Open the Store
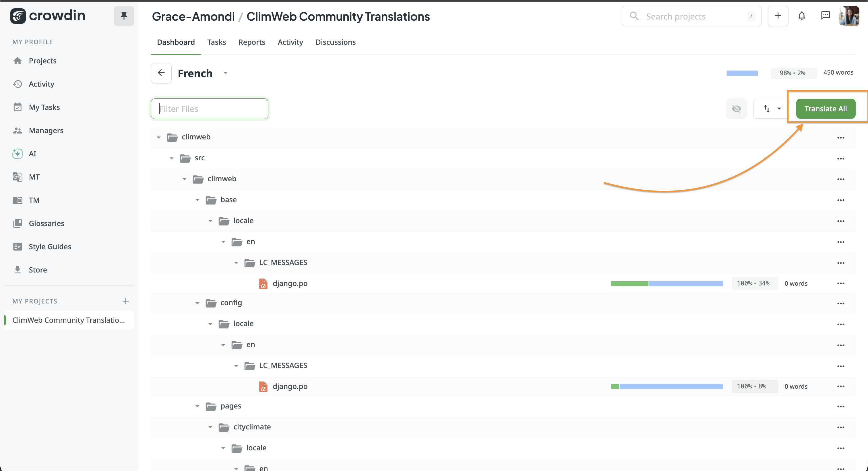 tap(38, 270)
